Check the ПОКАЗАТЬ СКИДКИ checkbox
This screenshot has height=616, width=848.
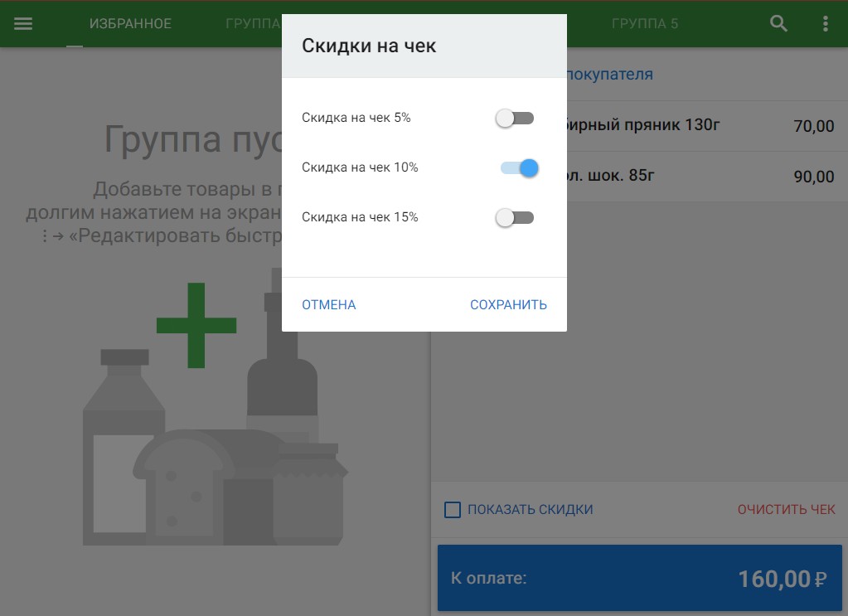[453, 510]
